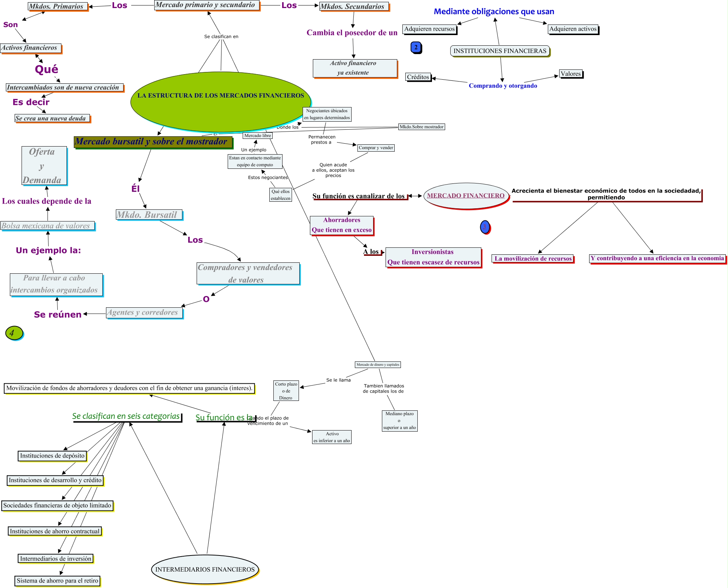The height and width of the screenshot is (588, 728).
Task: Select Mercado bursatil y sobre el mostrador box
Action: click(153, 142)
